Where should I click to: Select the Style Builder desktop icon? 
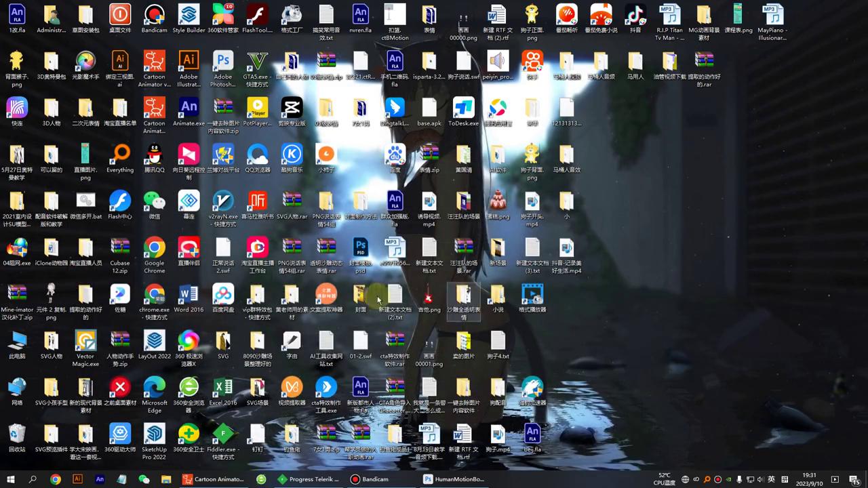[189, 15]
